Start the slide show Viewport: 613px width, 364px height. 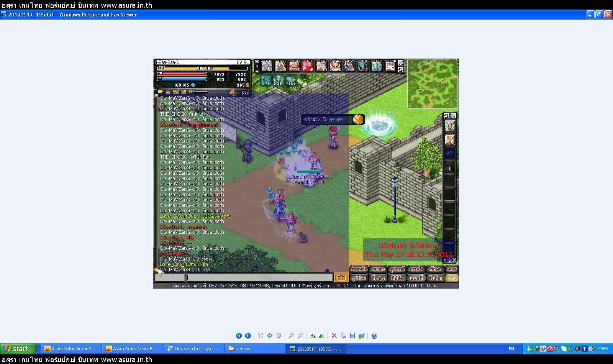279,336
